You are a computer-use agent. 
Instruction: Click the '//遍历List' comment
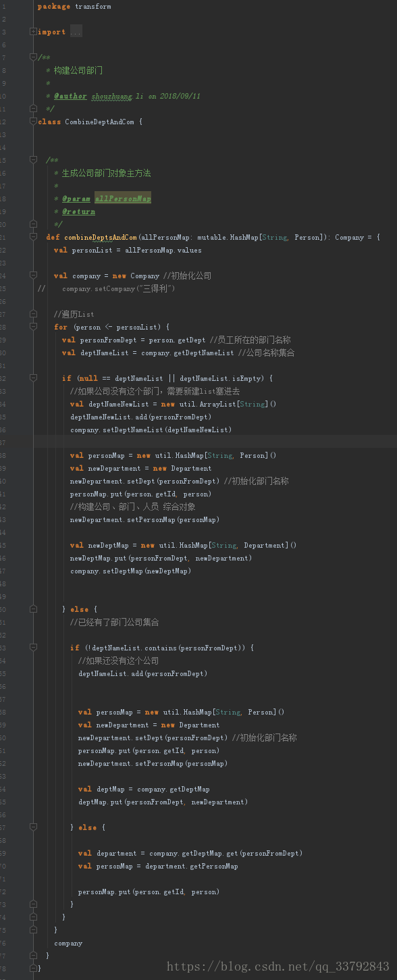coord(74,314)
